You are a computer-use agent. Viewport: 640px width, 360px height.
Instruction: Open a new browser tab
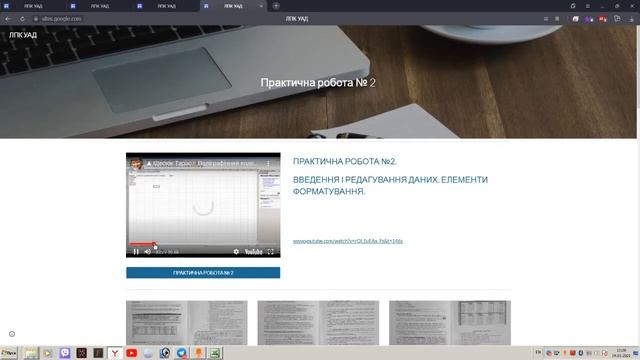coord(276,6)
